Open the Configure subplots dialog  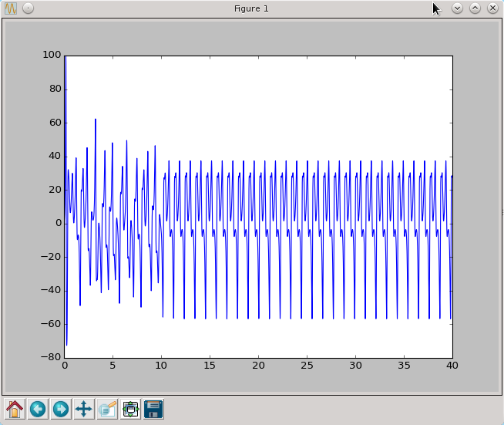[x=130, y=409]
